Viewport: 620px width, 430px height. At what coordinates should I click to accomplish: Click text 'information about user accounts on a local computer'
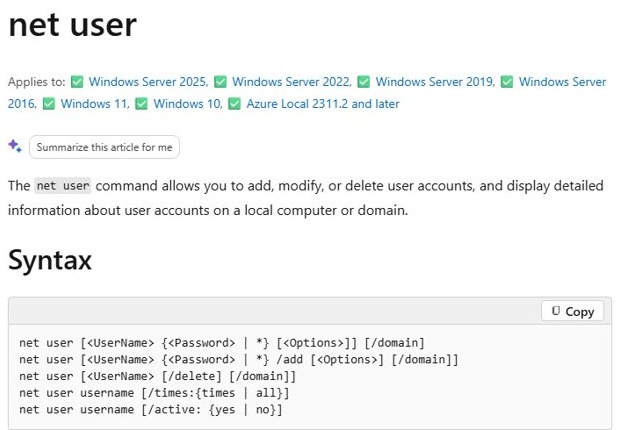pyautogui.click(x=172, y=210)
